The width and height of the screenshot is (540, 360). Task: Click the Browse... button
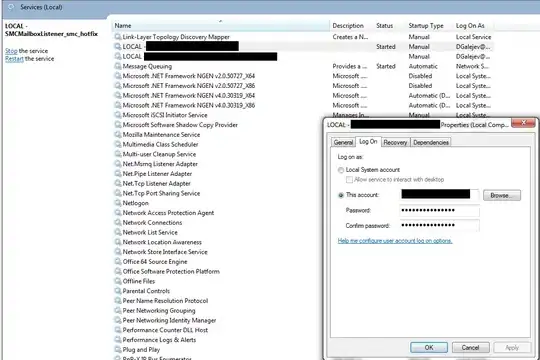(x=502, y=195)
